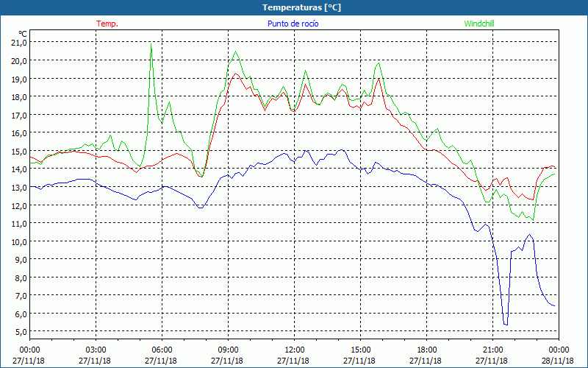Click the 17,0 y-axis value
Image resolution: width=588 pixels, height=368 pixels.
click(x=19, y=116)
